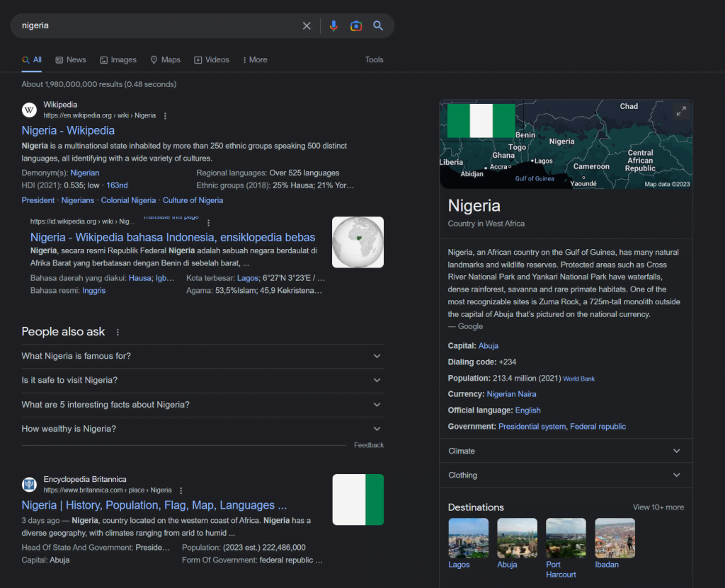Open three-dot menu beside People also ask
Viewport: 725px width, 588px height.
coord(118,332)
